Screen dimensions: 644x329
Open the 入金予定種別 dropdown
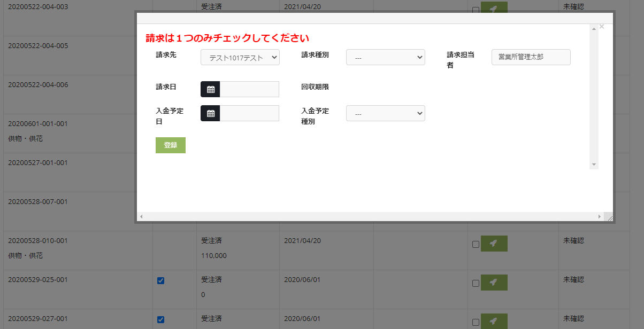[x=385, y=113]
